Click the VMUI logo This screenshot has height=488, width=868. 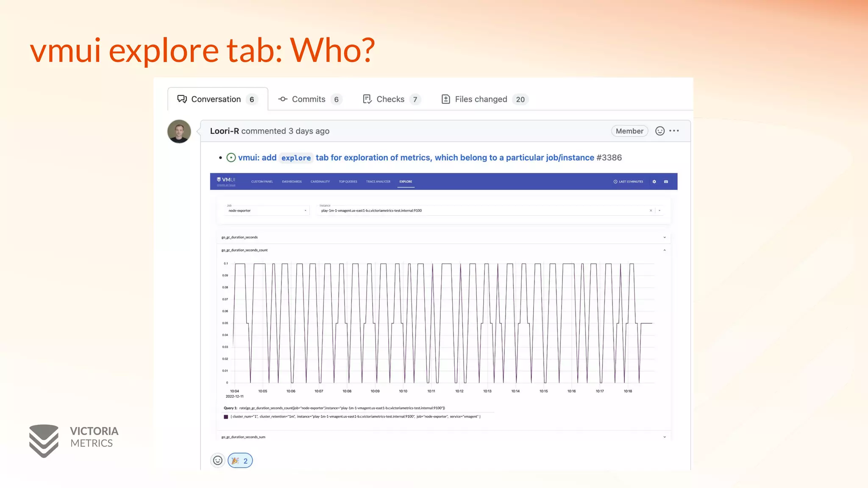[x=226, y=180]
